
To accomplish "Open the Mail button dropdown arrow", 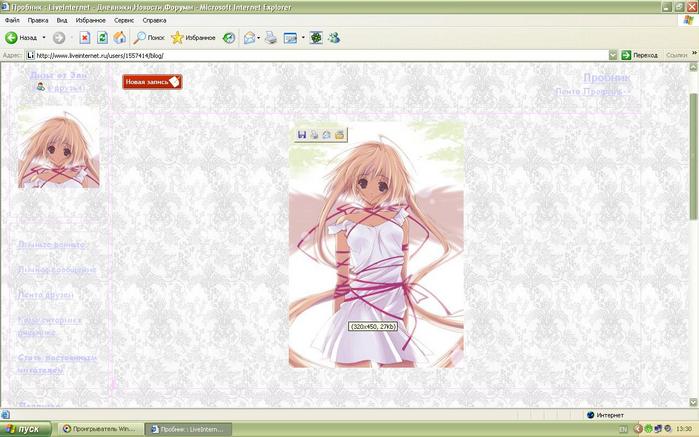I will [259, 38].
